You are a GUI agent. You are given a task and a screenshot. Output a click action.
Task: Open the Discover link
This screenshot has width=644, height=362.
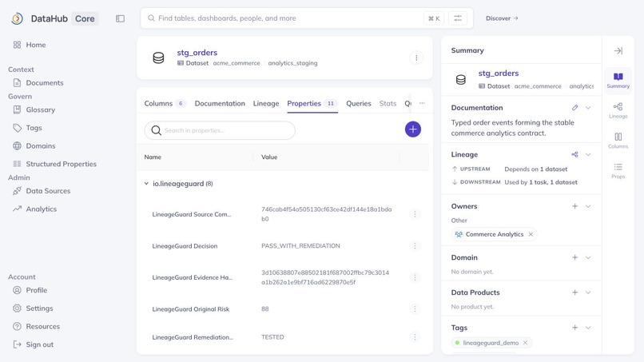[502, 18]
